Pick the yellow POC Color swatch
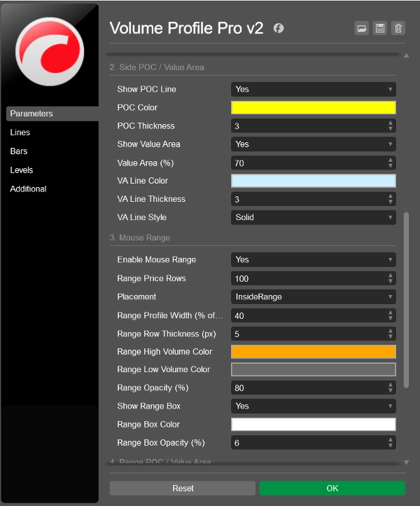 pyautogui.click(x=314, y=108)
